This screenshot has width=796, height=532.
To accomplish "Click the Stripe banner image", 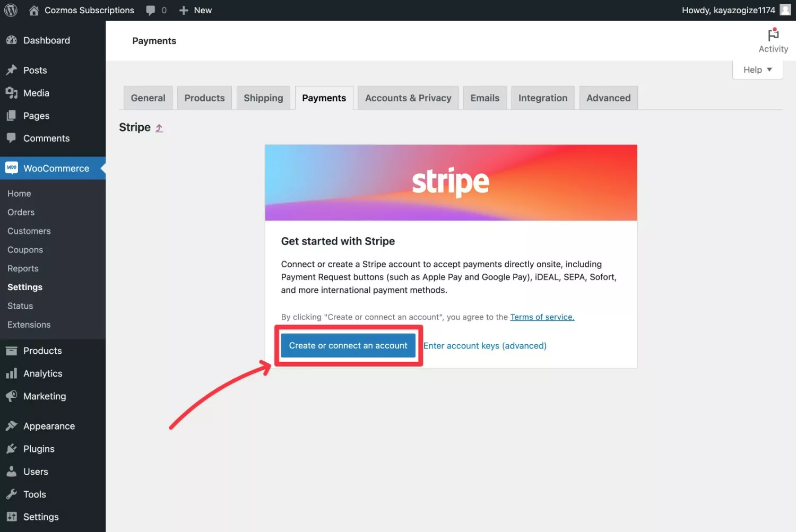I will click(451, 182).
